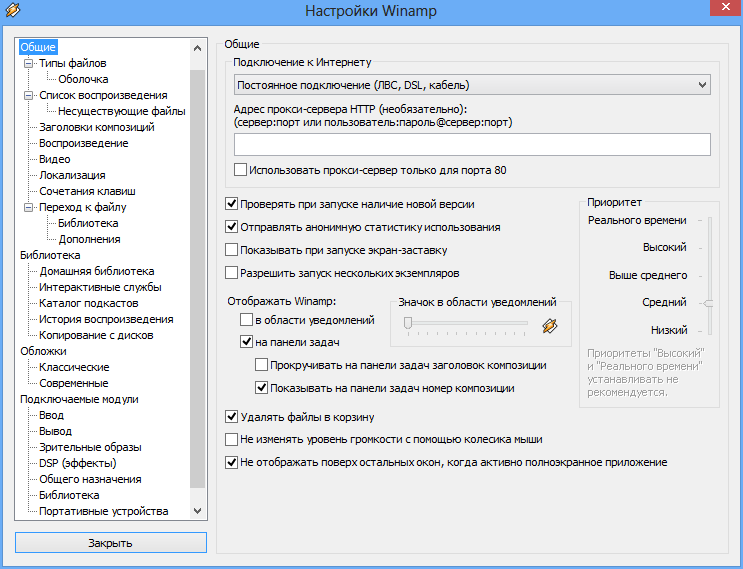
Task: Click the Winamp tray icon preview
Action: click(550, 326)
